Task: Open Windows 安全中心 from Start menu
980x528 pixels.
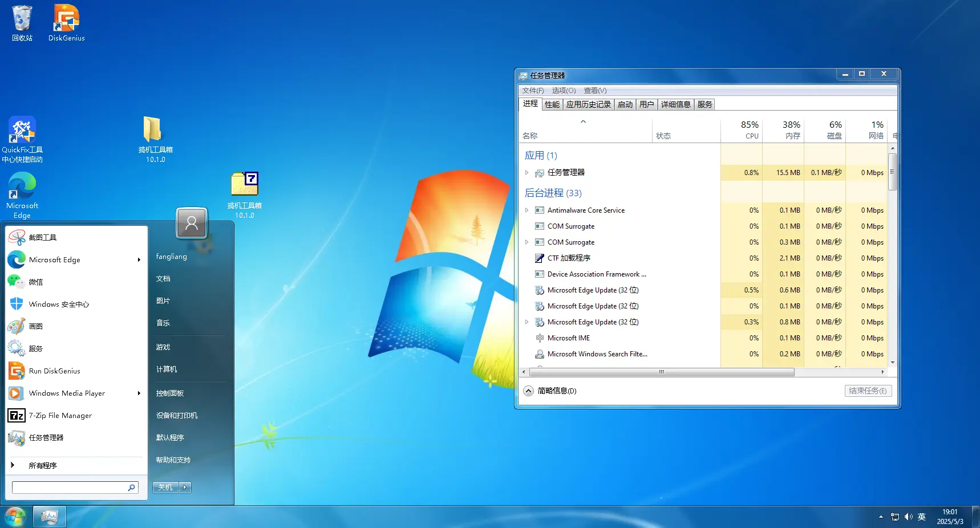Action: point(76,304)
